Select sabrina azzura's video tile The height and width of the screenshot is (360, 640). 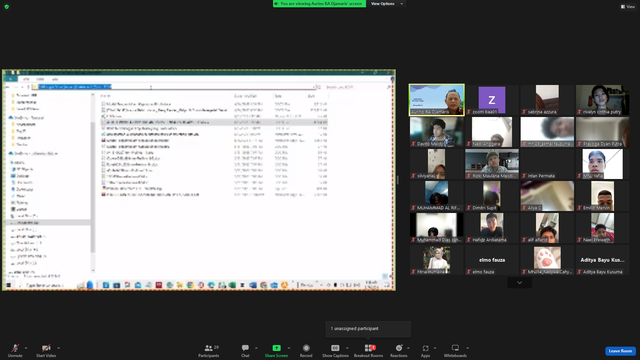(547, 100)
